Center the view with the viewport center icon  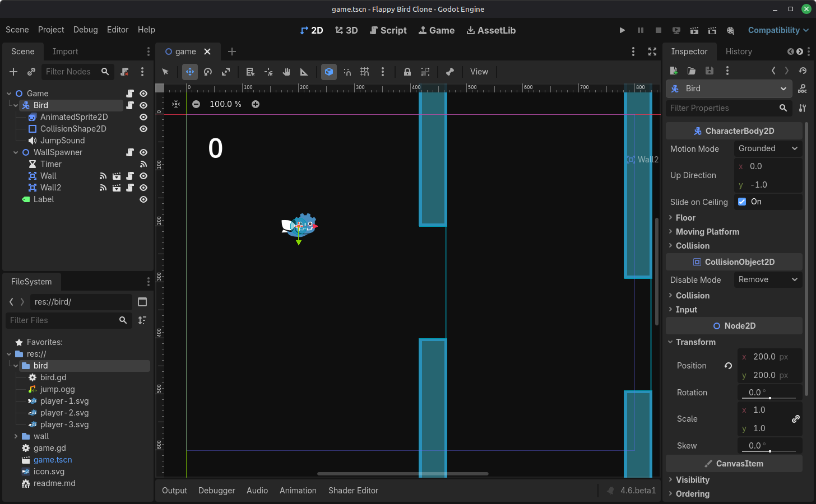(x=176, y=104)
